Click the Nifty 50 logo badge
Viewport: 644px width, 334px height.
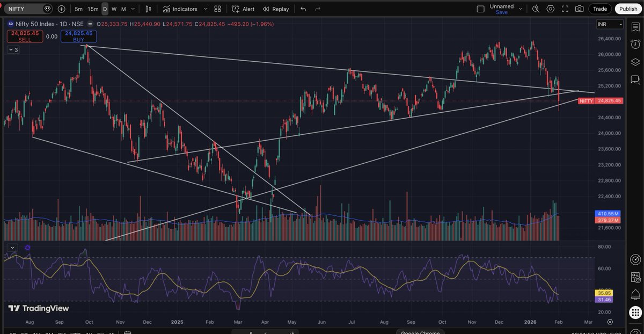pos(11,24)
